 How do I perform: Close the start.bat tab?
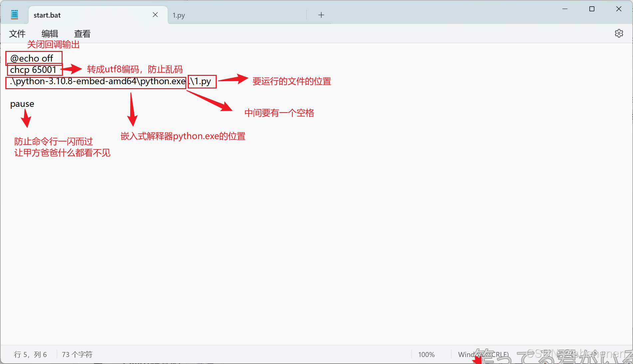155,15
